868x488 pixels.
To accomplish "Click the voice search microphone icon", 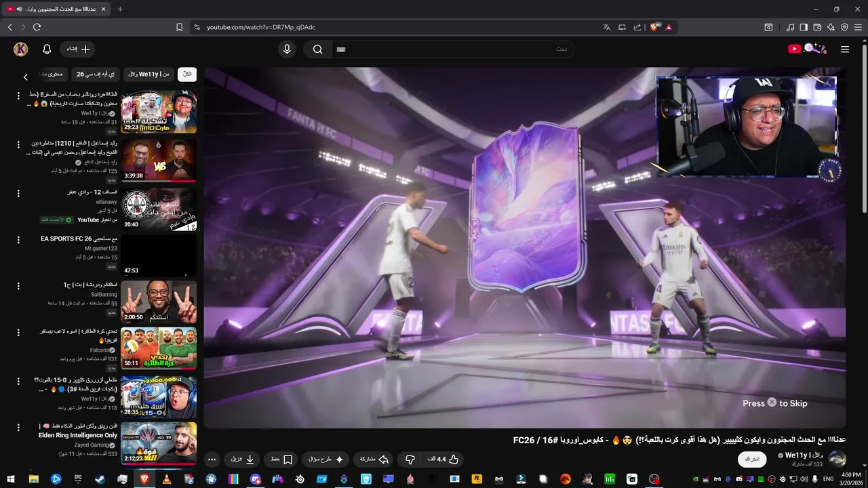I will (287, 49).
